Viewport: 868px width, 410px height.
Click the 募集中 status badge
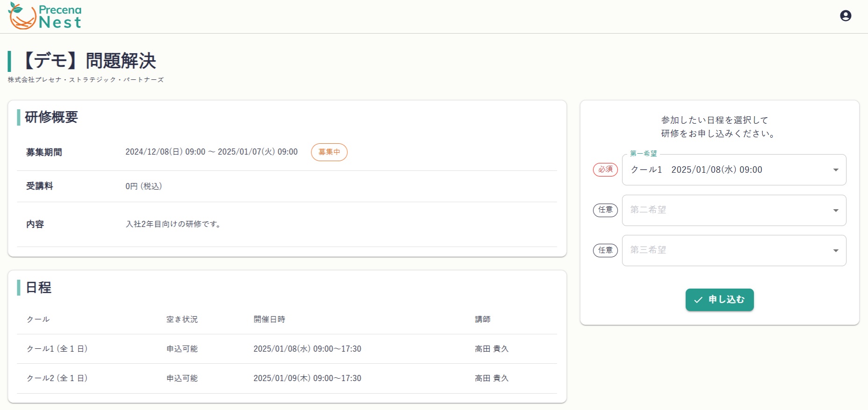[329, 152]
